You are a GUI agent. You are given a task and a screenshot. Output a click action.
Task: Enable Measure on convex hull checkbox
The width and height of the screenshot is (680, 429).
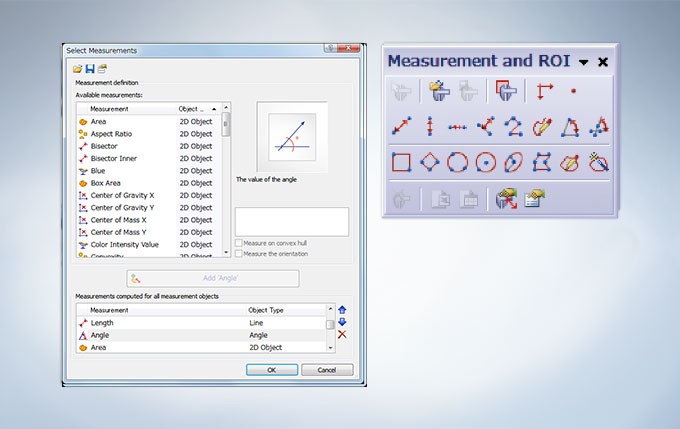pyautogui.click(x=238, y=243)
